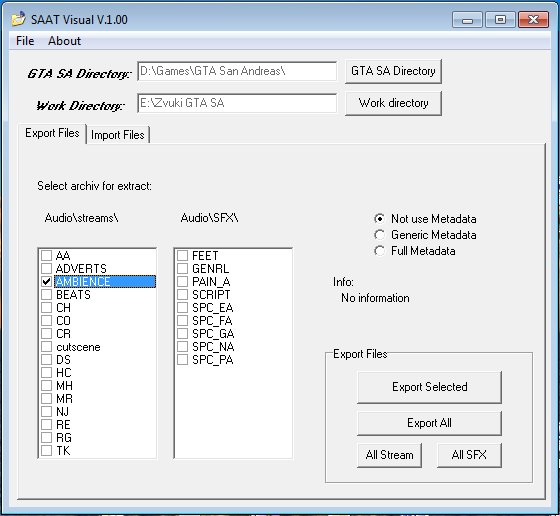Tick the cutscene archive checkbox
Screen dimensions: 560x516
click(x=46, y=347)
